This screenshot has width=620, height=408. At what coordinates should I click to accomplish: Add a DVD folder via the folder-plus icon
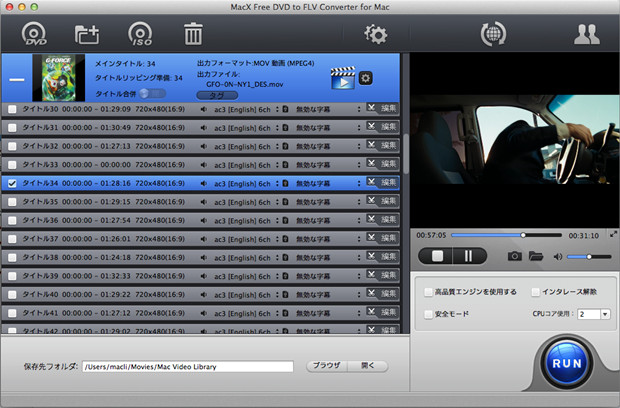click(87, 34)
